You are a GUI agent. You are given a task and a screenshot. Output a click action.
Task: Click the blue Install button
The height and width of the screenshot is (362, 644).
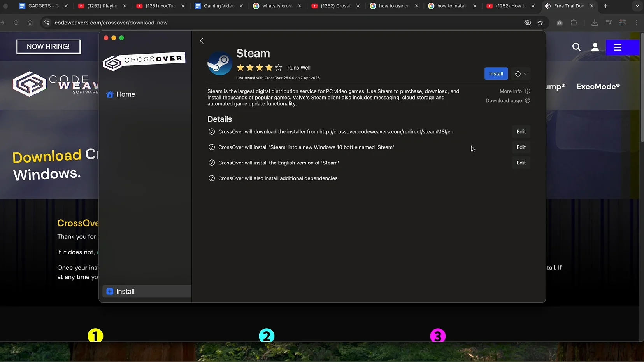[496, 73]
